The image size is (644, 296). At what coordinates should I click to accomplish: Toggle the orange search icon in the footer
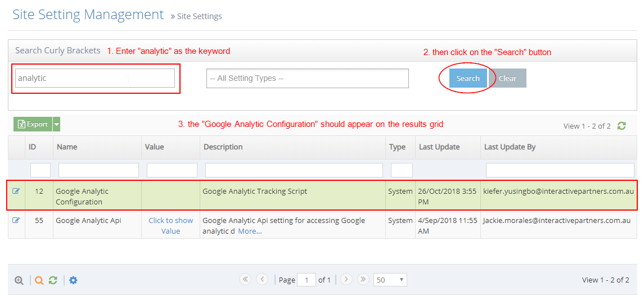(39, 280)
